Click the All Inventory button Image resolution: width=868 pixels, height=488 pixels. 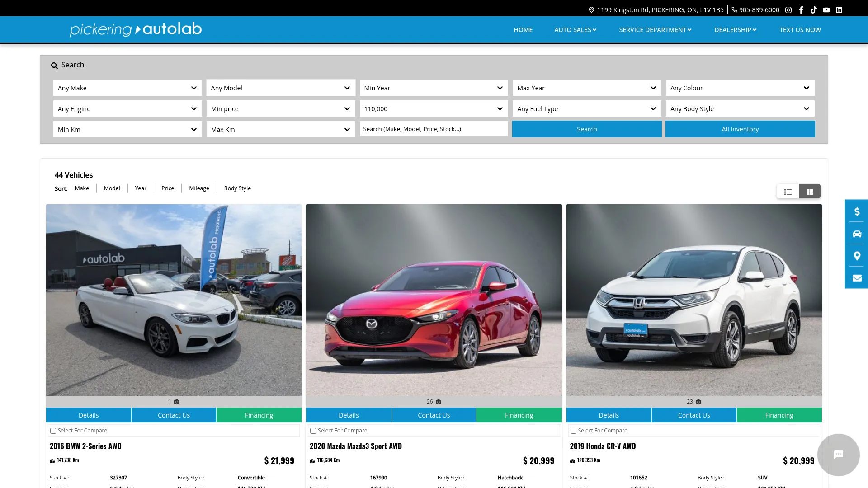[x=740, y=129]
